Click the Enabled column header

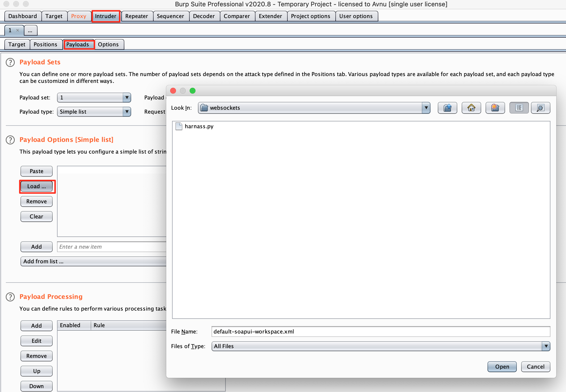tap(74, 325)
